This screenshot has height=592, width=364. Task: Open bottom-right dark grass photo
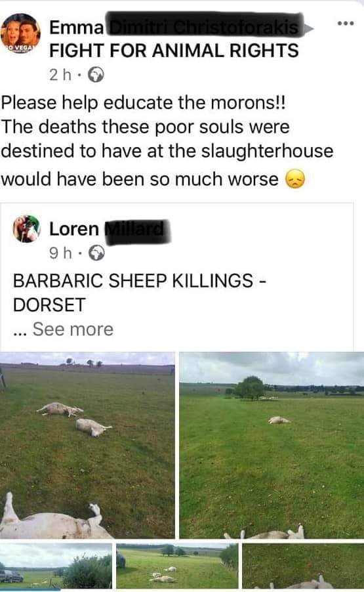[x=303, y=566]
